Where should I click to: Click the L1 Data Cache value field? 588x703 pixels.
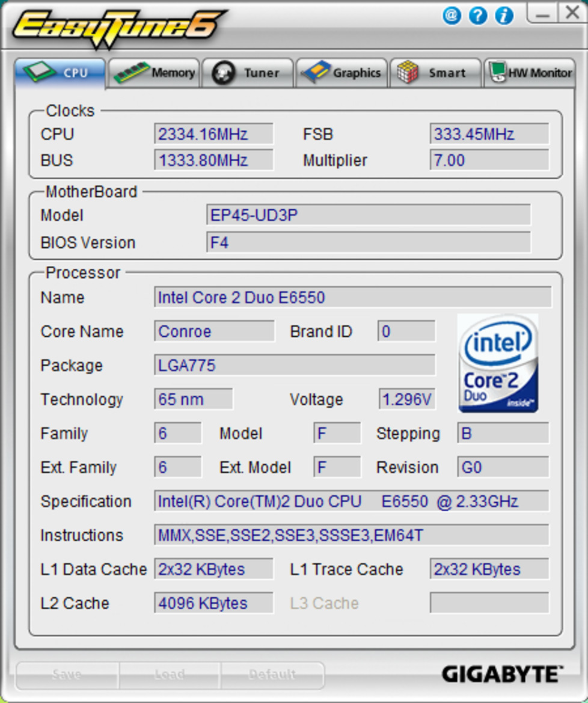[x=214, y=569]
